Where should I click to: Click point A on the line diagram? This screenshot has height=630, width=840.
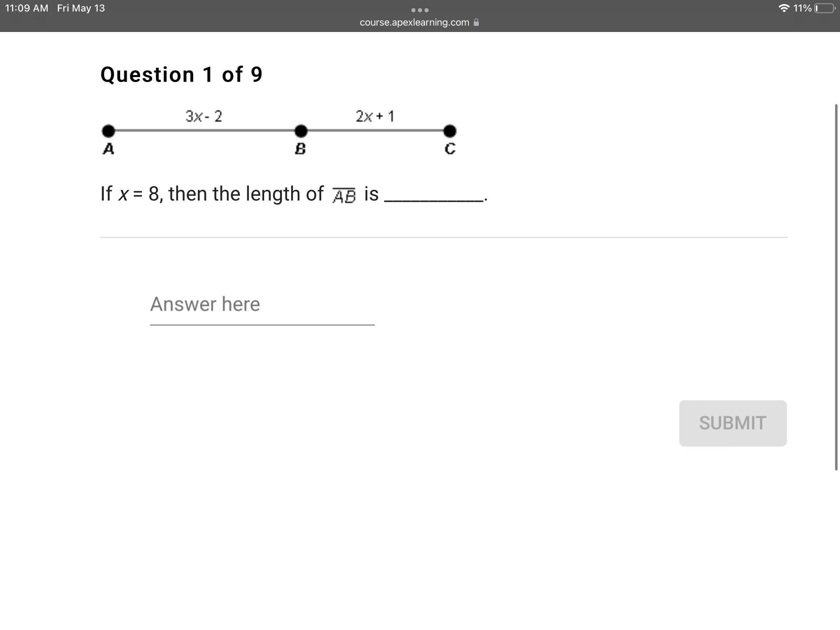(x=108, y=131)
